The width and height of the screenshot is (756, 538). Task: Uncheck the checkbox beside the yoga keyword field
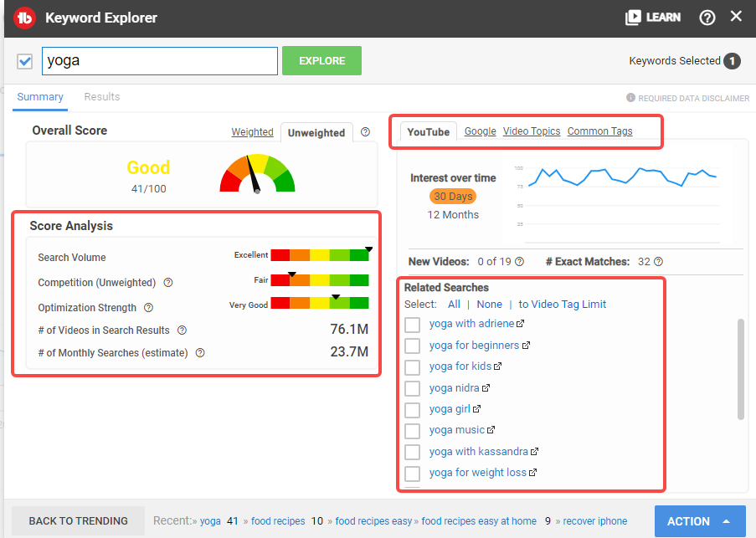pos(24,61)
